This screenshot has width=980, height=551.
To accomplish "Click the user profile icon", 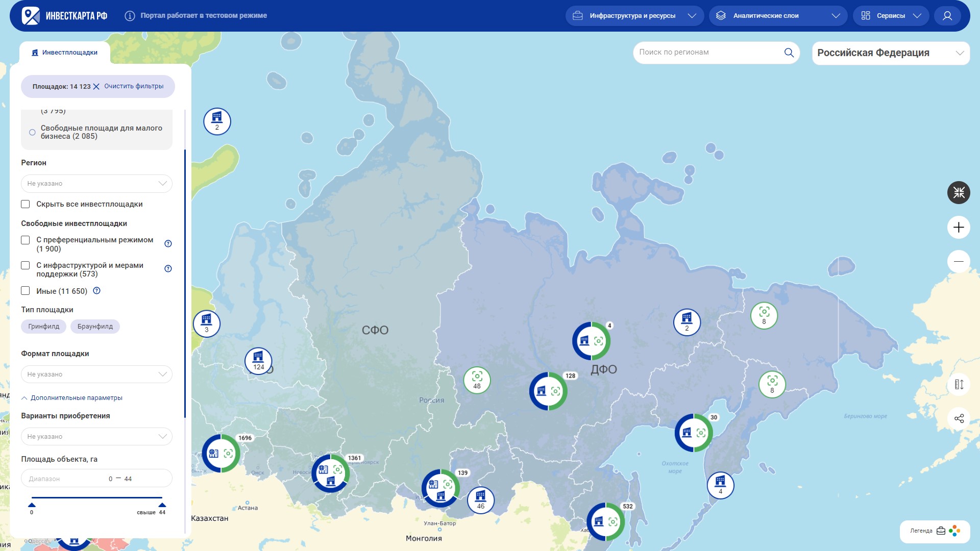I will tap(947, 16).
